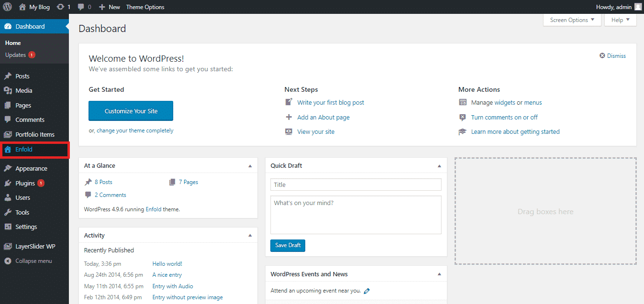Click the Comments bubble icon in sidebar
644x304 pixels.
point(8,119)
